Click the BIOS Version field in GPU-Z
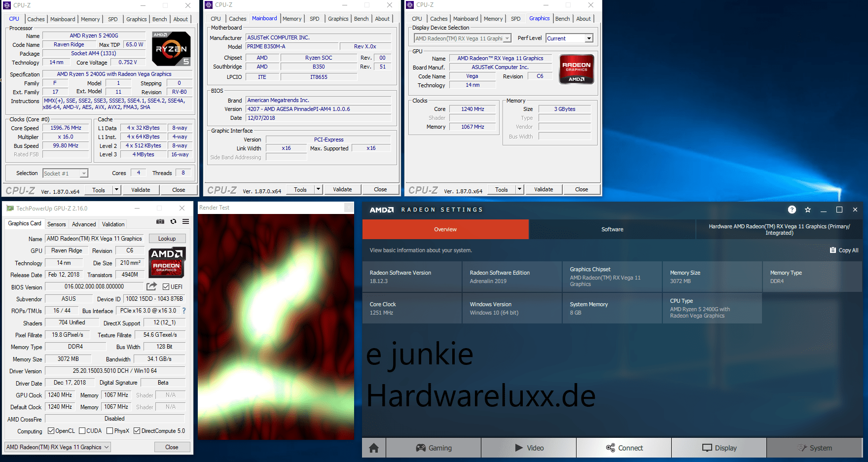The width and height of the screenshot is (868, 462). (94, 286)
